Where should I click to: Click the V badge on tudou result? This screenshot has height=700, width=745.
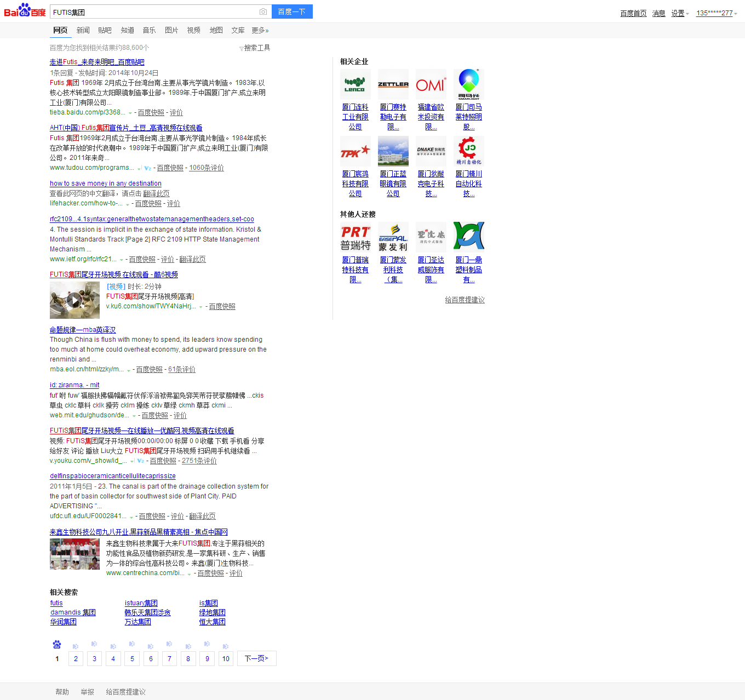pyautogui.click(x=147, y=168)
